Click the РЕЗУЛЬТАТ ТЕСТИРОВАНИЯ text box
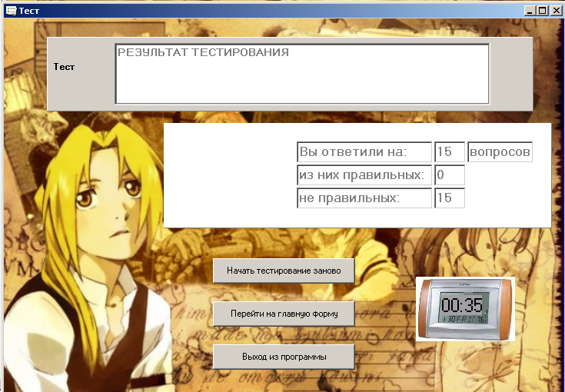The width and height of the screenshot is (565, 392). (x=302, y=74)
